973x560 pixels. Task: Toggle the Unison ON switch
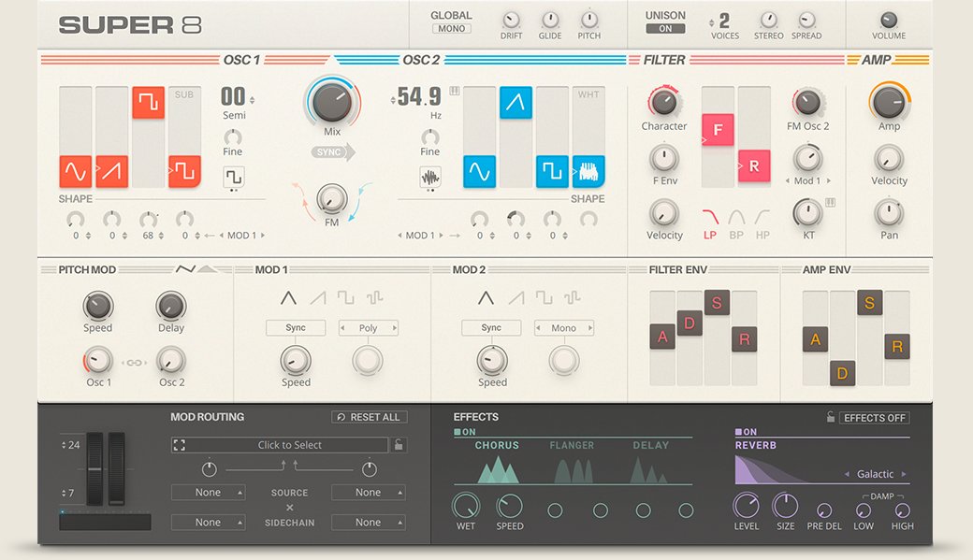665,29
